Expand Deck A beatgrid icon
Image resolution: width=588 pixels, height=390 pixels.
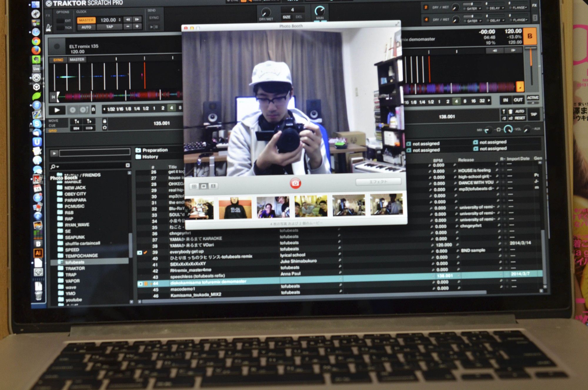[89, 128]
